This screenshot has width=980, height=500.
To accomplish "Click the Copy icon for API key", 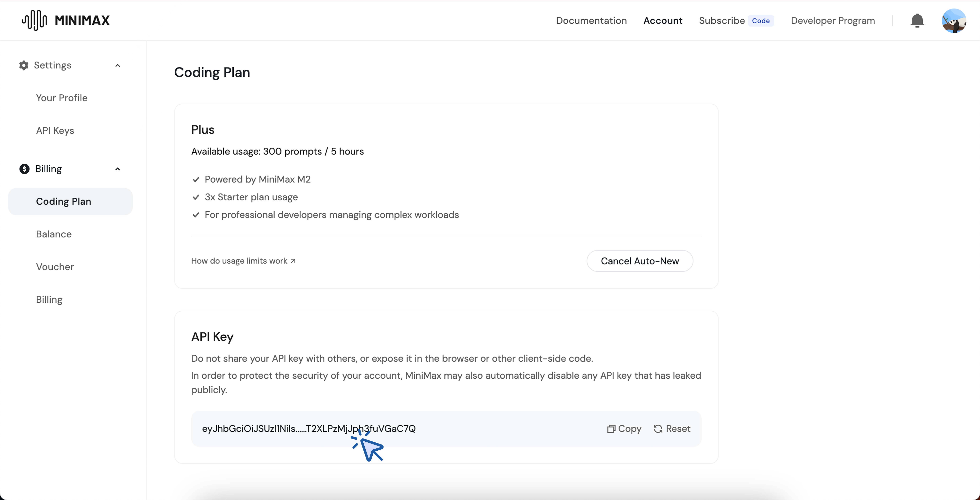I will 611,429.
